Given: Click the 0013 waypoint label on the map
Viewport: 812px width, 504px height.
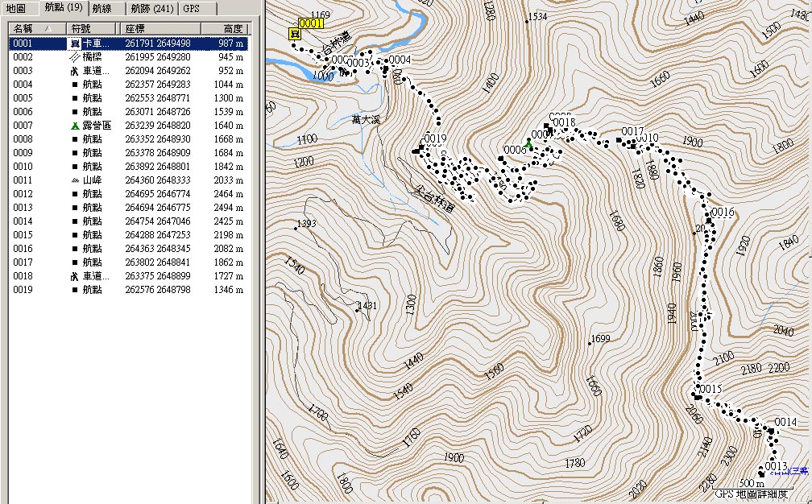Looking at the screenshot, I should click(776, 466).
